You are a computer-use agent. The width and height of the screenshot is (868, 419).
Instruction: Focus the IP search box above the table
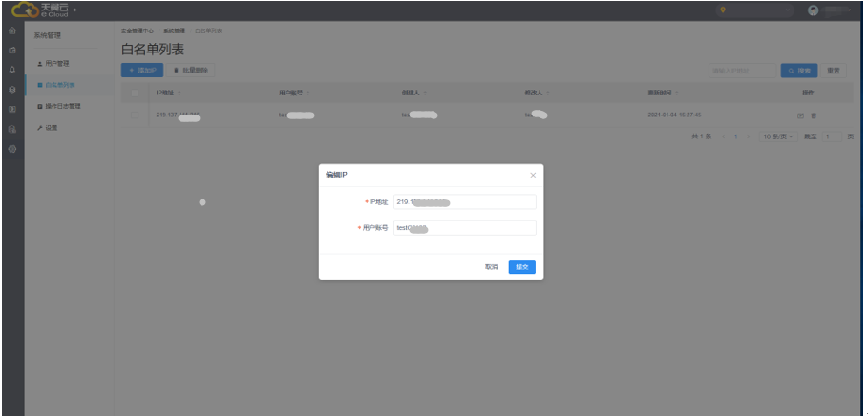743,71
